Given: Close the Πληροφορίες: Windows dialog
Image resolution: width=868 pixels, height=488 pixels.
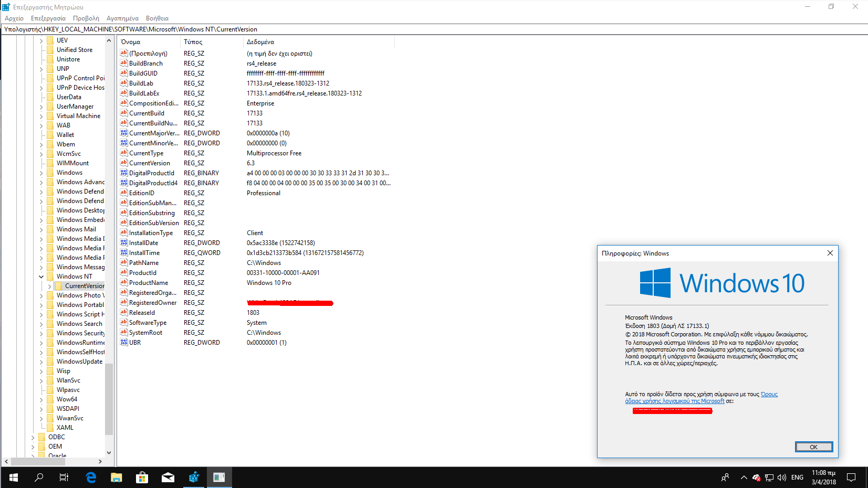Looking at the screenshot, I should tap(830, 253).
